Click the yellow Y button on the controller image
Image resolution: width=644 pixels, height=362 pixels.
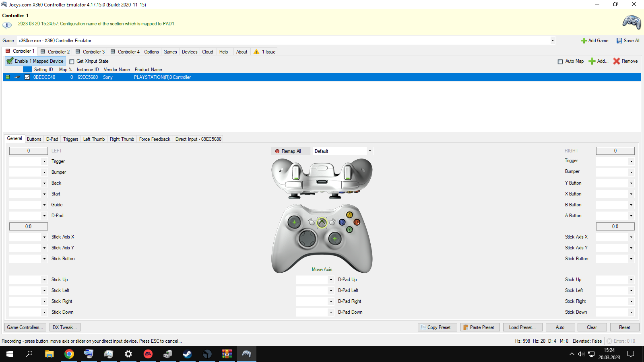(x=349, y=215)
